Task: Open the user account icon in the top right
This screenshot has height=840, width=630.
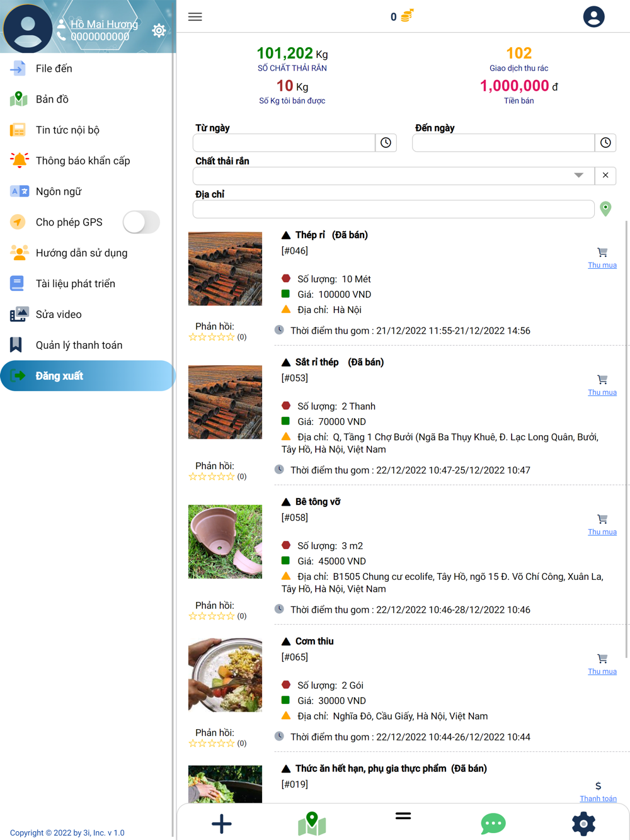Action: tap(593, 17)
